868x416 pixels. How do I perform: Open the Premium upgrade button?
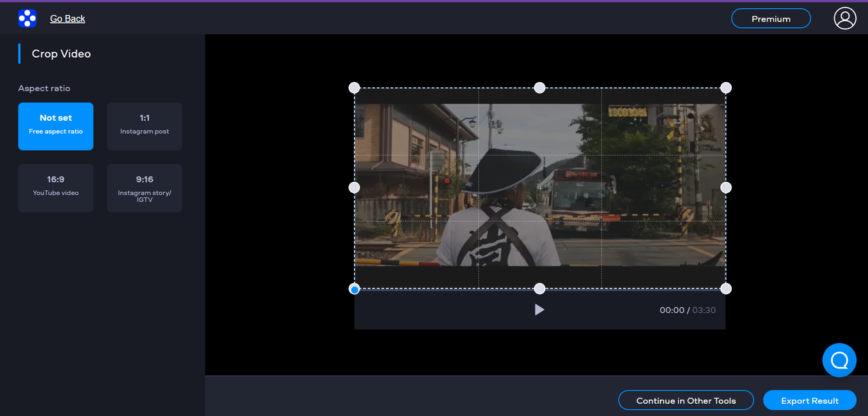pos(771,18)
